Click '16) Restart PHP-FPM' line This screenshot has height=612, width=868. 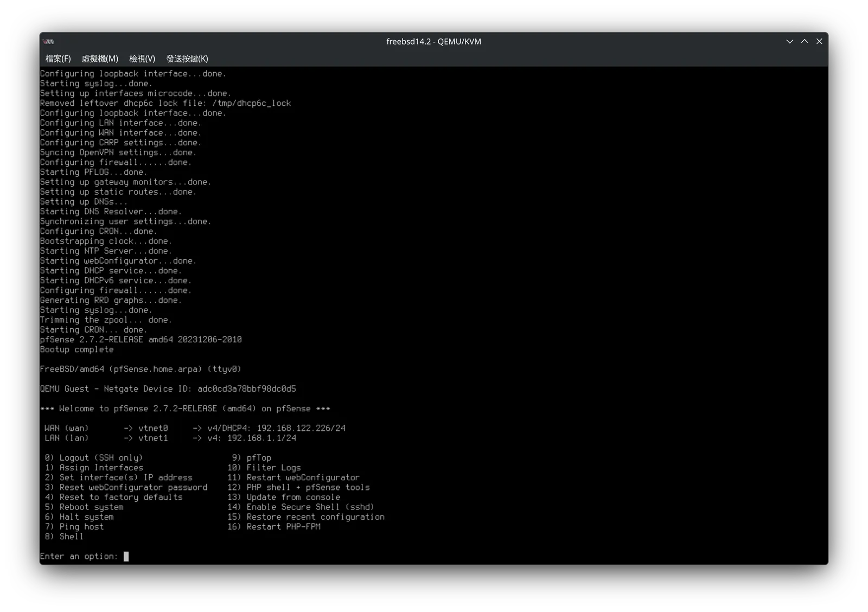274,527
